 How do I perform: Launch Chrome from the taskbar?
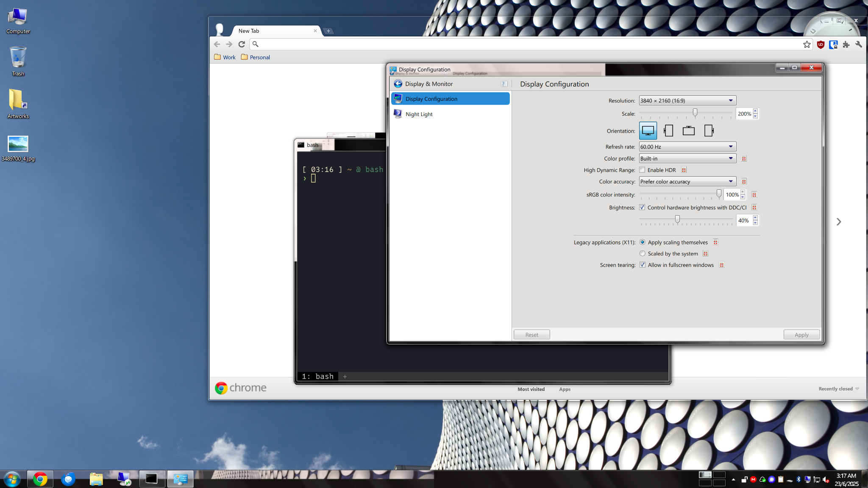point(40,479)
